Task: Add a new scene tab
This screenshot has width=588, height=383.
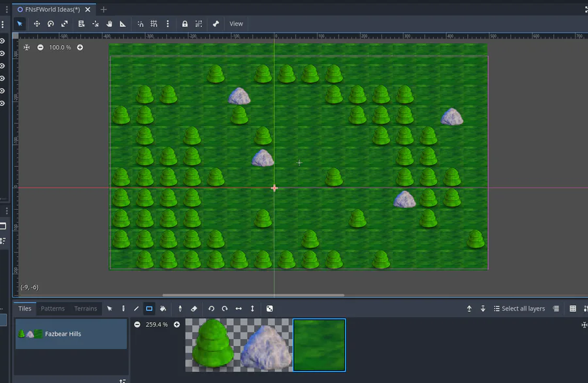Action: pyautogui.click(x=103, y=9)
